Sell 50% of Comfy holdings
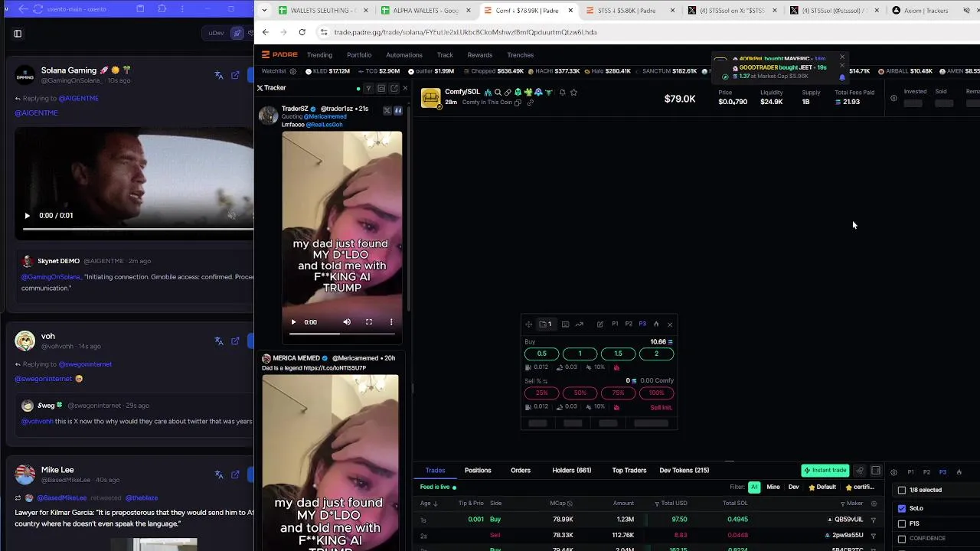 click(x=580, y=393)
